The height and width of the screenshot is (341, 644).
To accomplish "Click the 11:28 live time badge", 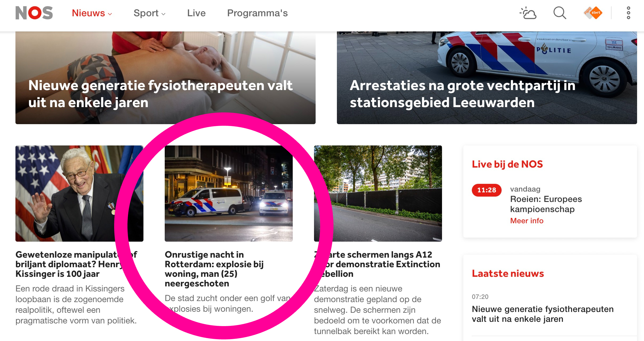I will (x=486, y=190).
